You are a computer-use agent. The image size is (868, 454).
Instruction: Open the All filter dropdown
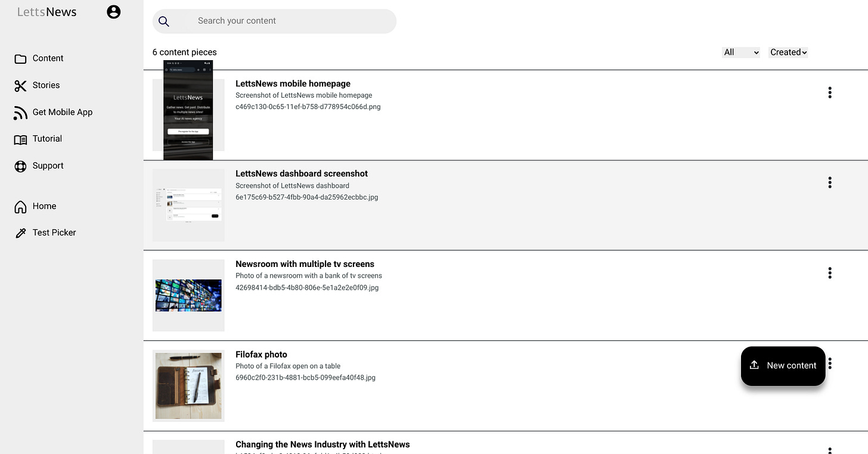click(740, 52)
